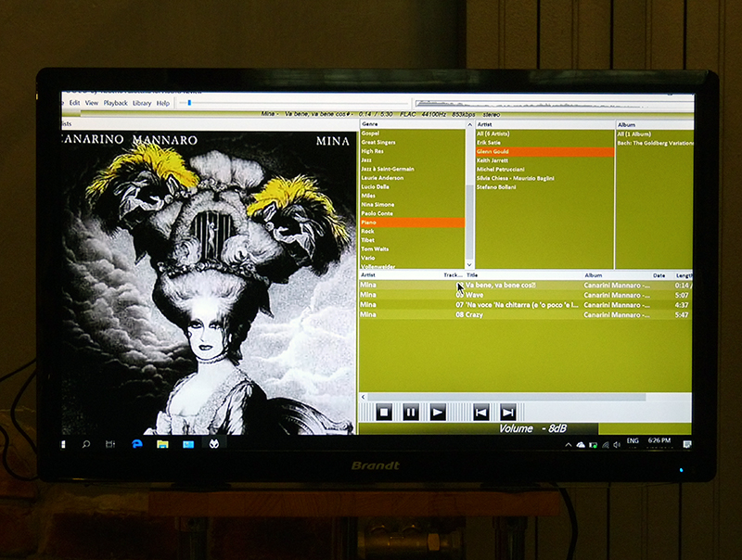Viewport: 742px width, 560px height.
Task: Open taskbar search icon
Action: pyautogui.click(x=86, y=444)
